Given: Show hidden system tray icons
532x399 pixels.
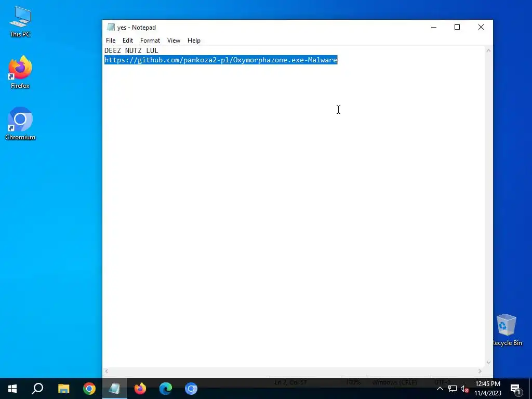Looking at the screenshot, I should [x=440, y=389].
